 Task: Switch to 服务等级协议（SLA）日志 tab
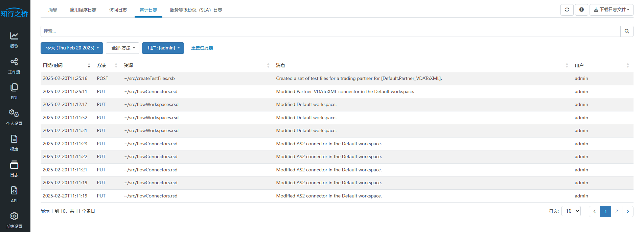click(x=196, y=10)
